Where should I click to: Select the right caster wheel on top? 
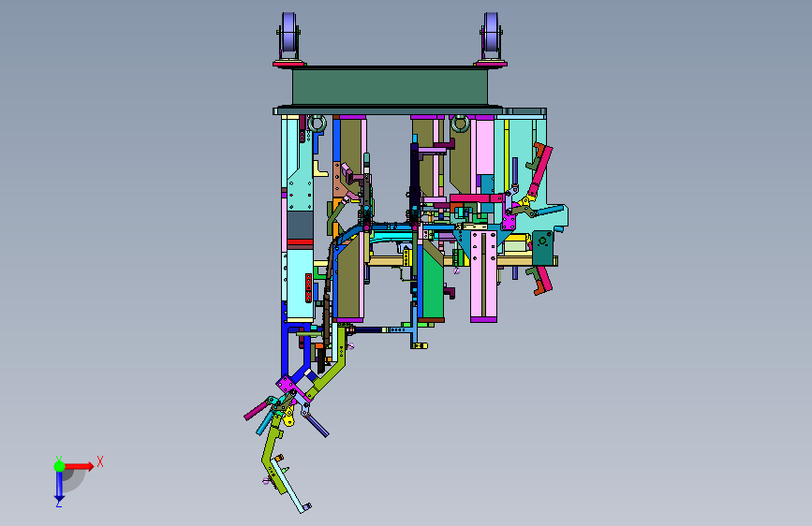click(491, 33)
